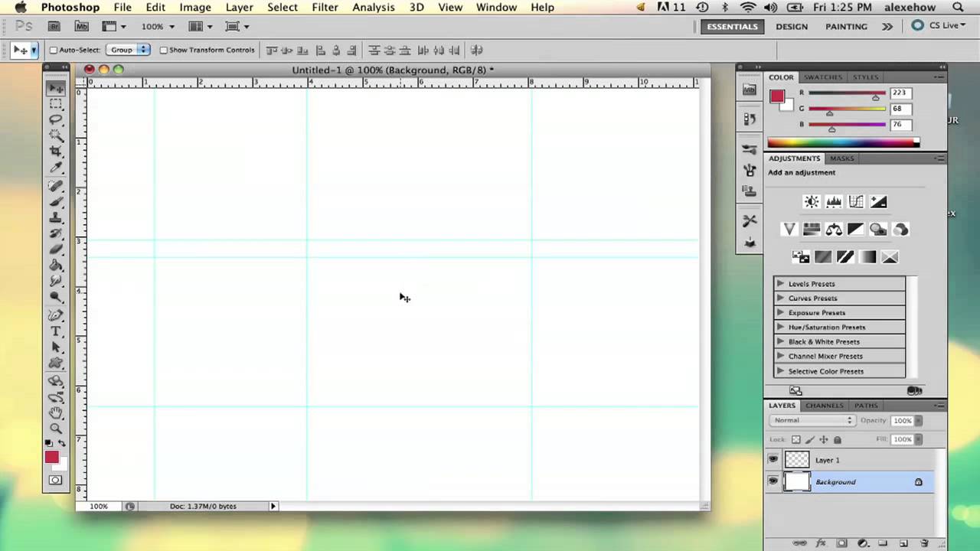Toggle lock position

[824, 440]
